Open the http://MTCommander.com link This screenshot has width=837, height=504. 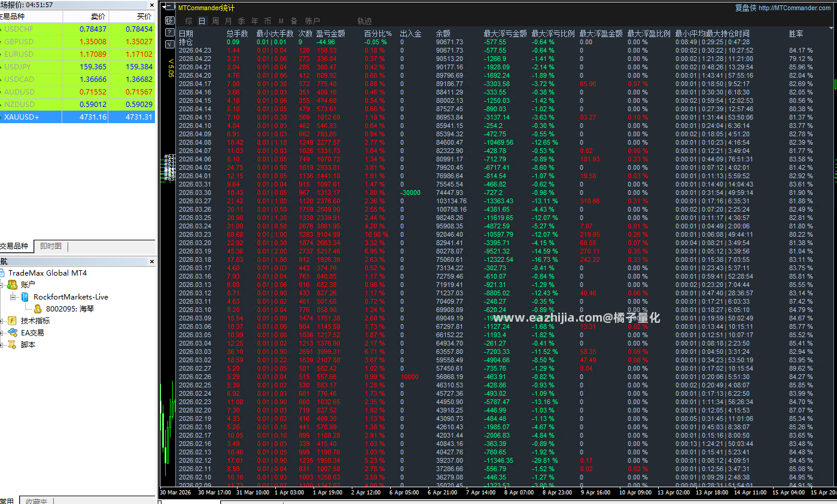point(794,8)
